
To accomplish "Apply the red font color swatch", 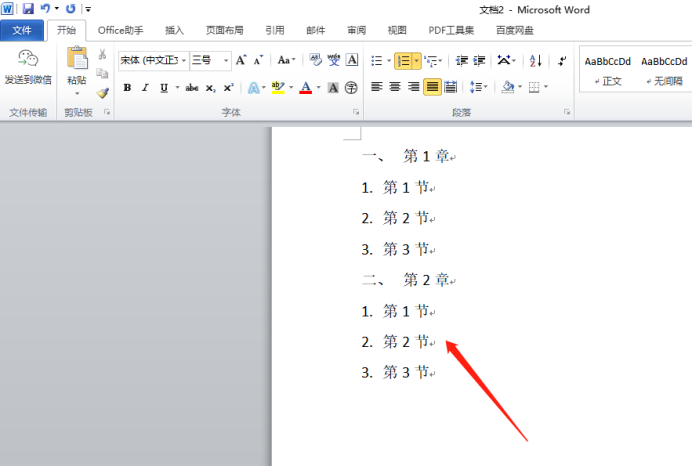I will (x=305, y=88).
